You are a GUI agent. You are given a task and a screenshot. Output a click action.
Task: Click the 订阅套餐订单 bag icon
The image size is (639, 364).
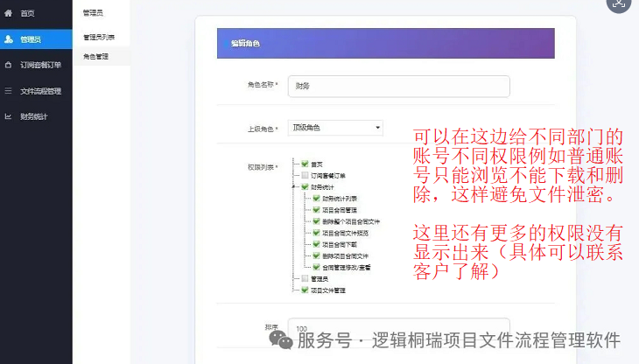[8, 65]
